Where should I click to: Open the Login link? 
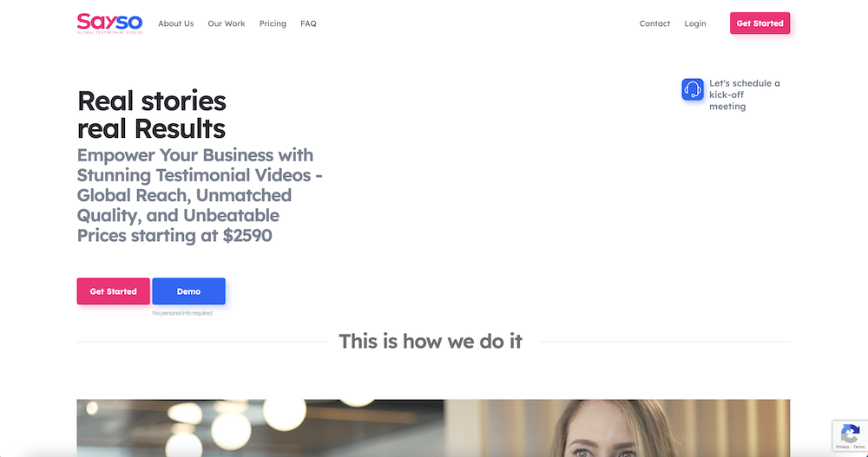pos(695,23)
